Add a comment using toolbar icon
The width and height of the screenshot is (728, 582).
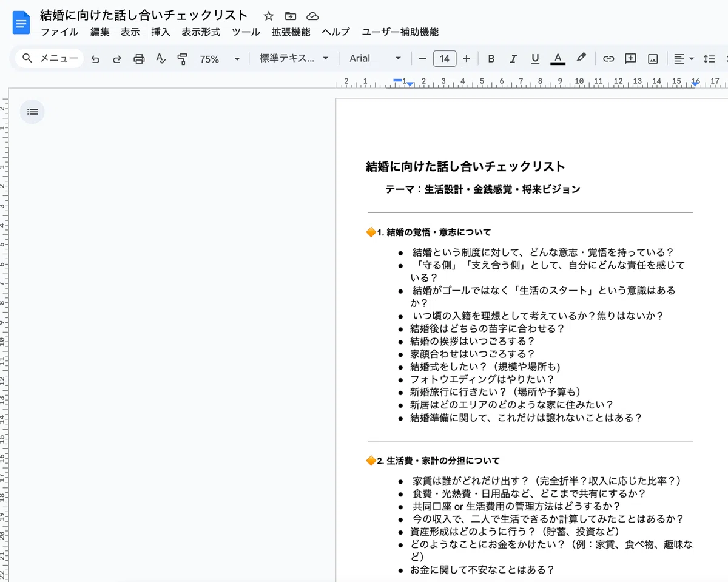[x=631, y=59]
